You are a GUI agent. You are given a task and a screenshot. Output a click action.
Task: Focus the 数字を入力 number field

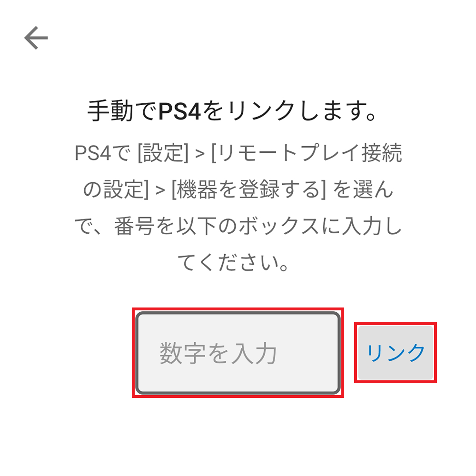click(x=238, y=352)
